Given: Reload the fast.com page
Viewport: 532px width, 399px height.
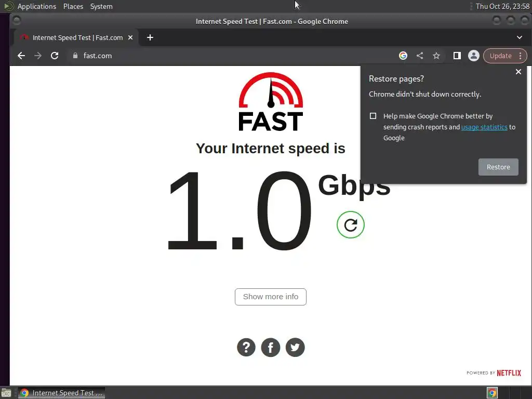Looking at the screenshot, I should click(x=55, y=56).
